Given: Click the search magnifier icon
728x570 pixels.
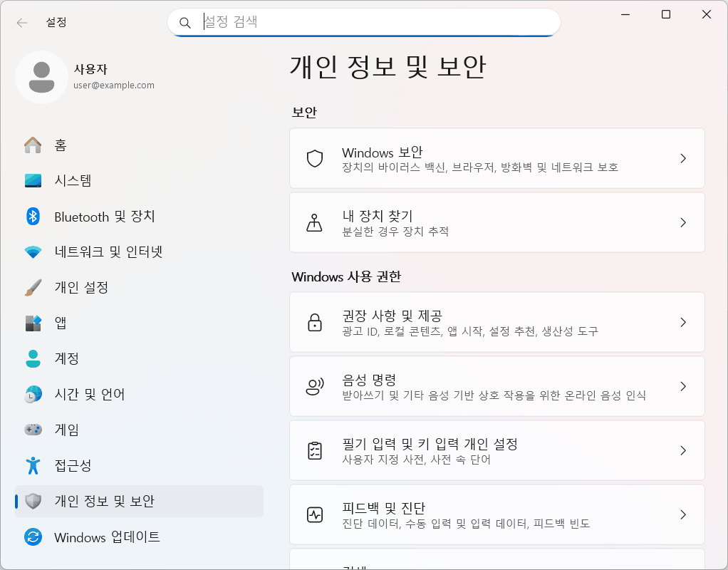Looking at the screenshot, I should [184, 22].
